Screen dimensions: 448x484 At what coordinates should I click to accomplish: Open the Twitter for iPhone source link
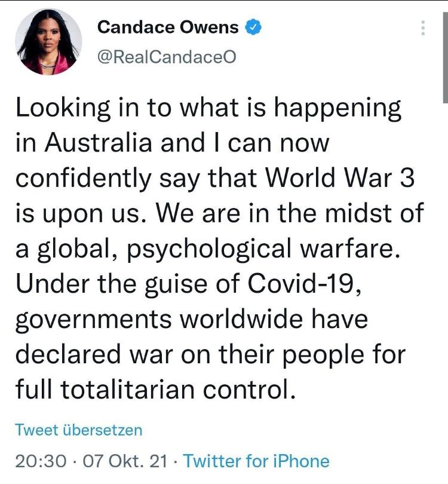(256, 461)
